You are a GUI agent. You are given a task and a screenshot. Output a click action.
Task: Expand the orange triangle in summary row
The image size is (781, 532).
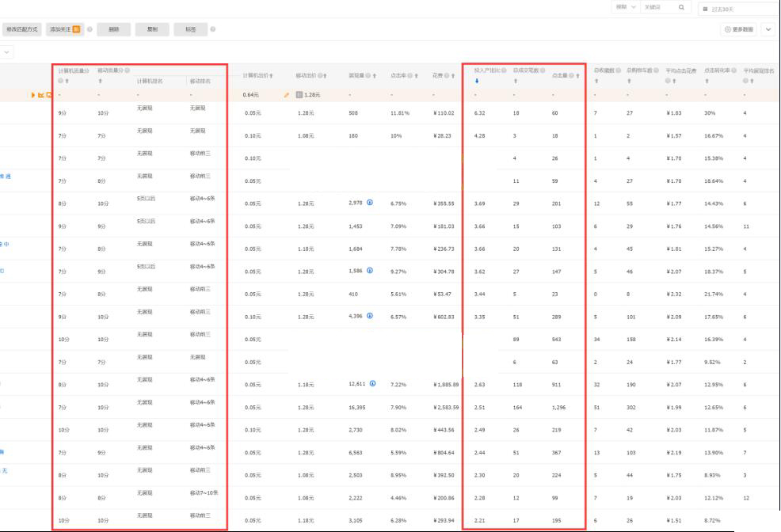pyautogui.click(x=33, y=94)
